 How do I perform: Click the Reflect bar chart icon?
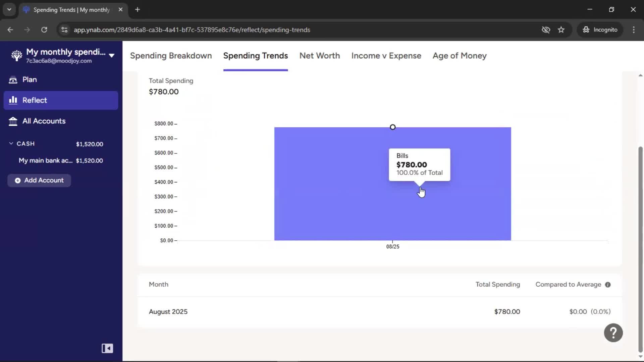click(13, 100)
